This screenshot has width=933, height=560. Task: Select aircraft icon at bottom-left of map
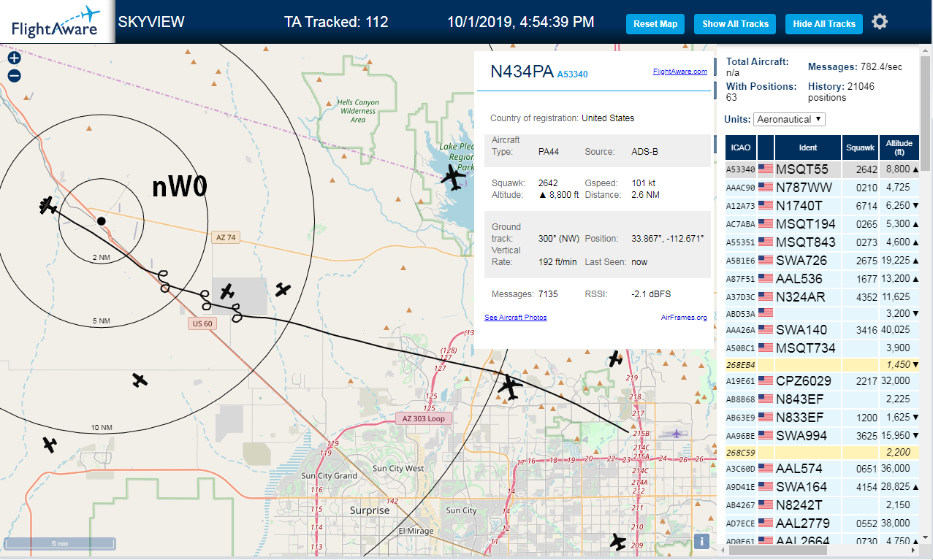pos(49,444)
